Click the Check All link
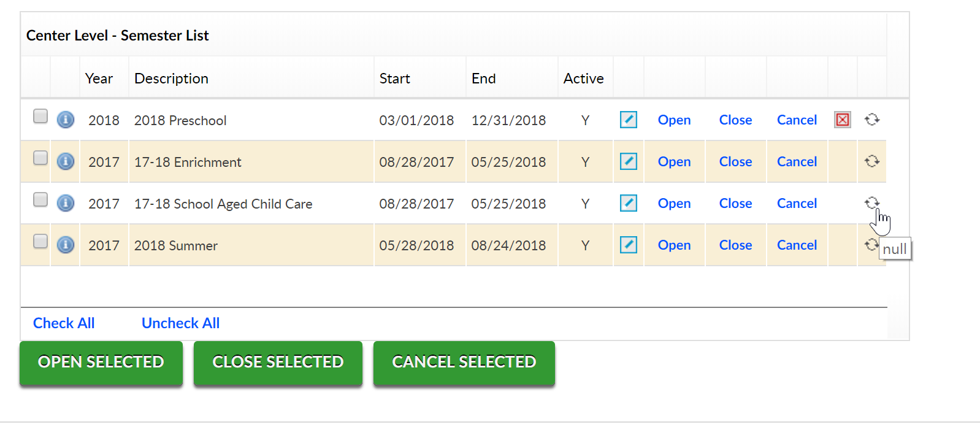 pyautogui.click(x=64, y=323)
